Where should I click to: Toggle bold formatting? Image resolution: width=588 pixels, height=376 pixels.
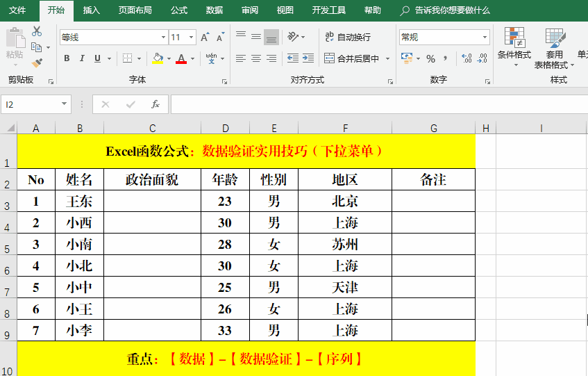coord(67,58)
